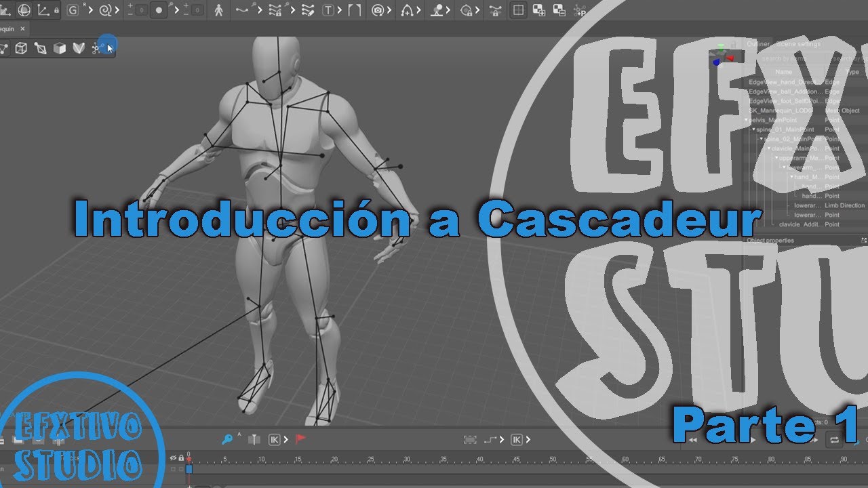Click the right IK button above timeline

[516, 439]
